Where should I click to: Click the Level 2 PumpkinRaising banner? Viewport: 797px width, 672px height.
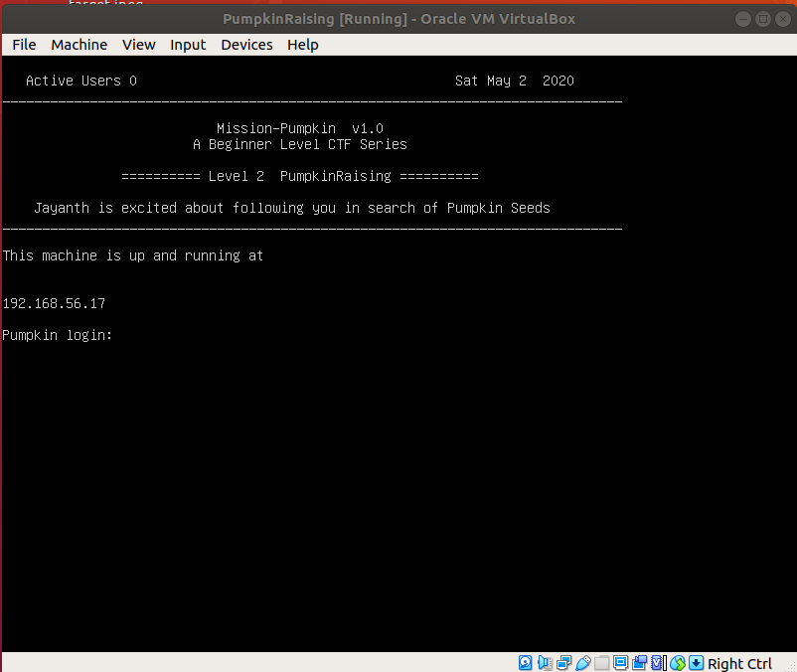(x=300, y=176)
